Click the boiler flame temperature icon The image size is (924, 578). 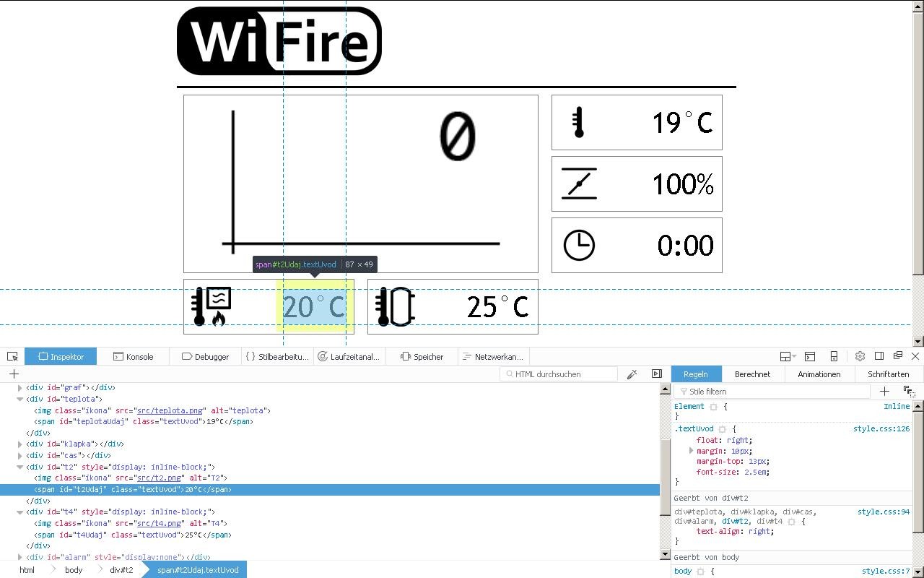tap(212, 306)
